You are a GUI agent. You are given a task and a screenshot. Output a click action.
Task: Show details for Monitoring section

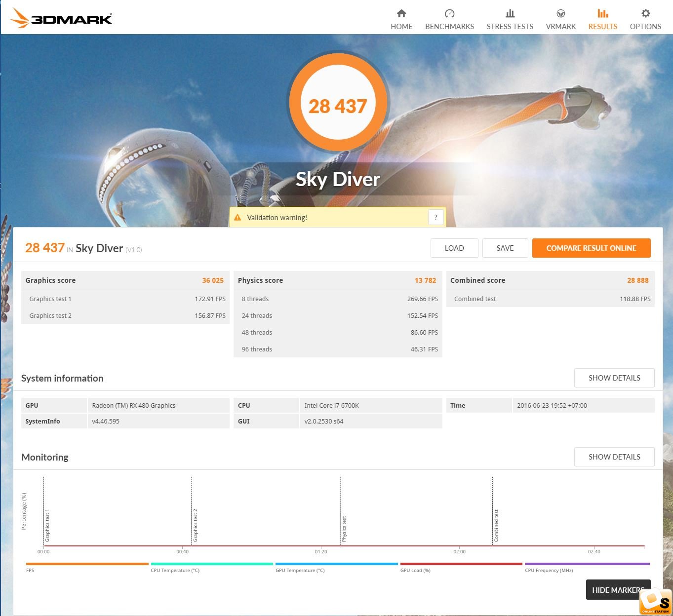614,457
